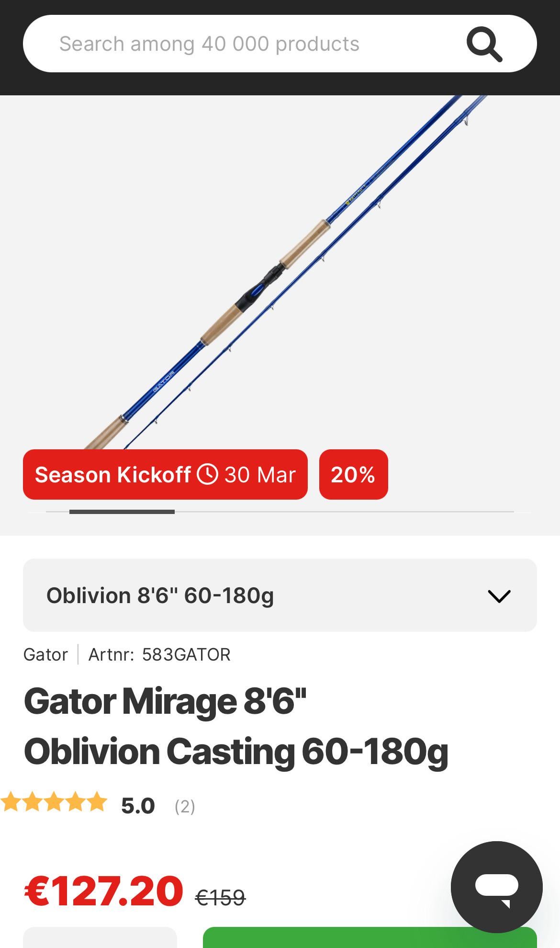Click the Gator Mirage product title
Viewport: 560px width, 948px height.
point(235,726)
